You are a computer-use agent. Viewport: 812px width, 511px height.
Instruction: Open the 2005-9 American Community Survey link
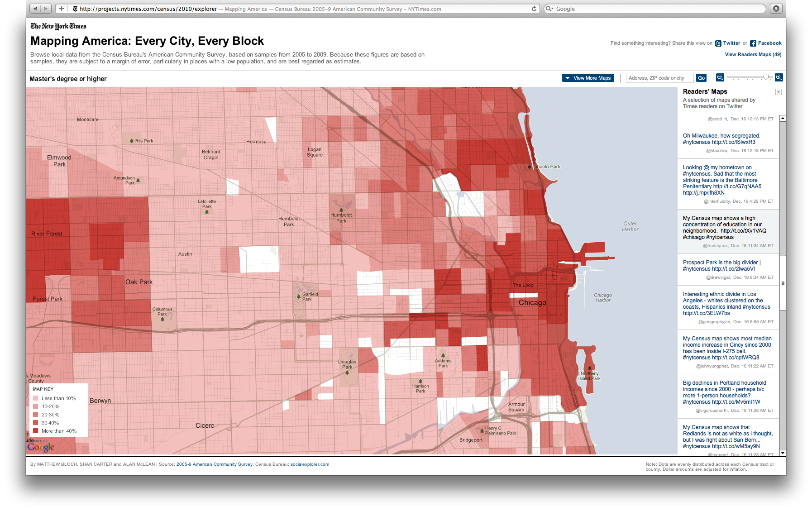(x=214, y=464)
